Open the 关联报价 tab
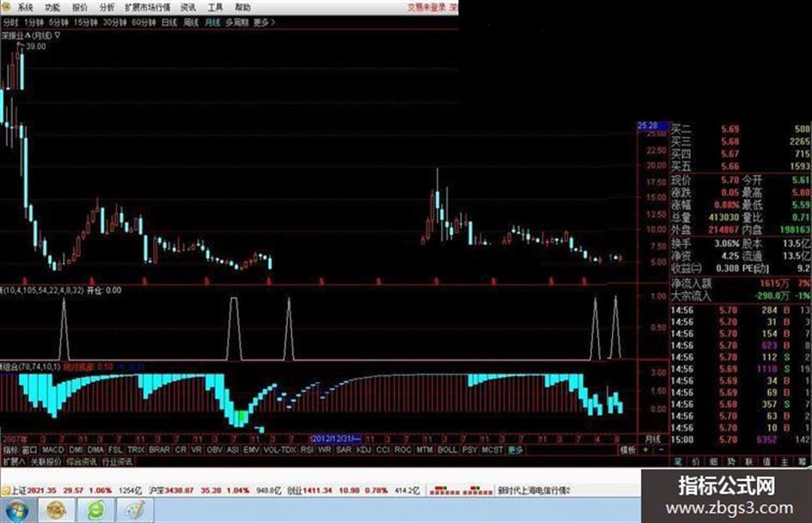 point(46,461)
